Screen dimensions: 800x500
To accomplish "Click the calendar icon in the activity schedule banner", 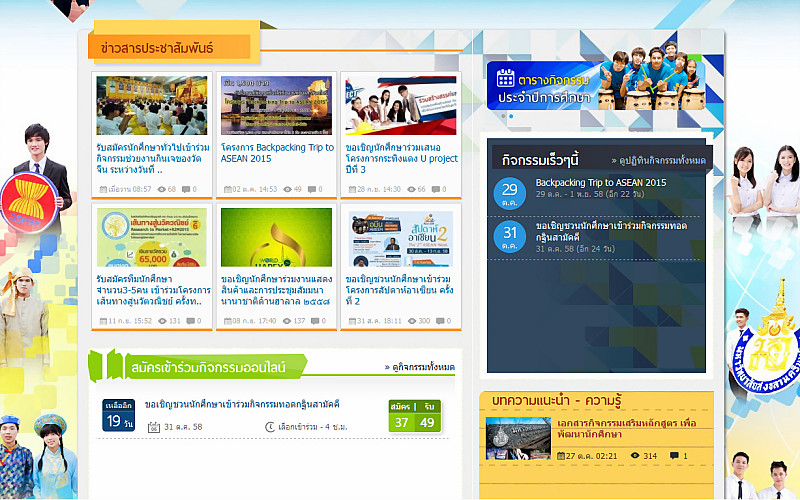I will (x=506, y=78).
